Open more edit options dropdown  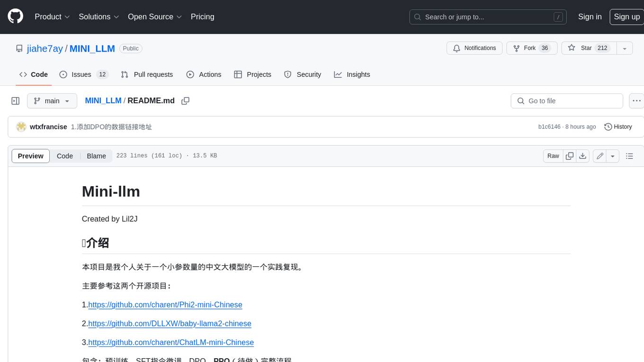613,156
